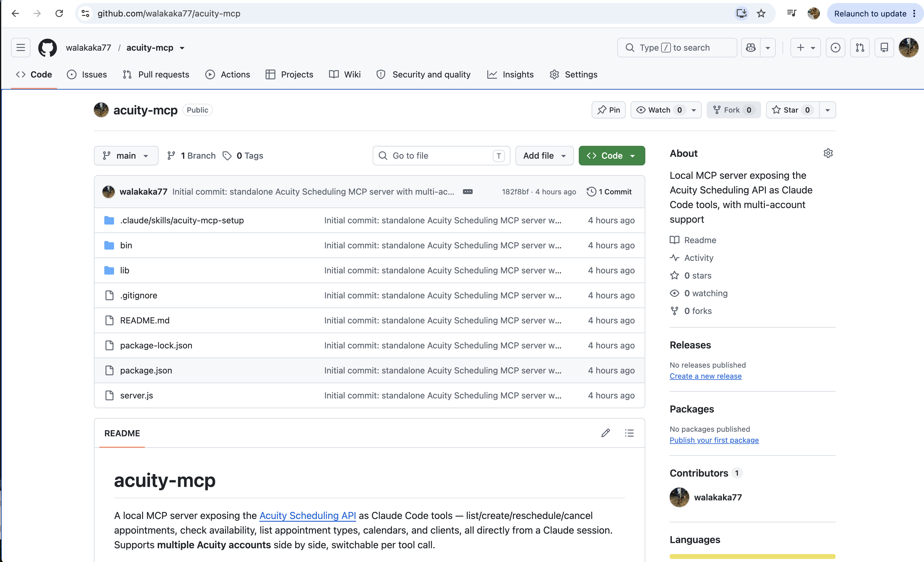The width and height of the screenshot is (924, 562).
Task: Go to GitHub home via Octocat logo
Action: (48, 48)
